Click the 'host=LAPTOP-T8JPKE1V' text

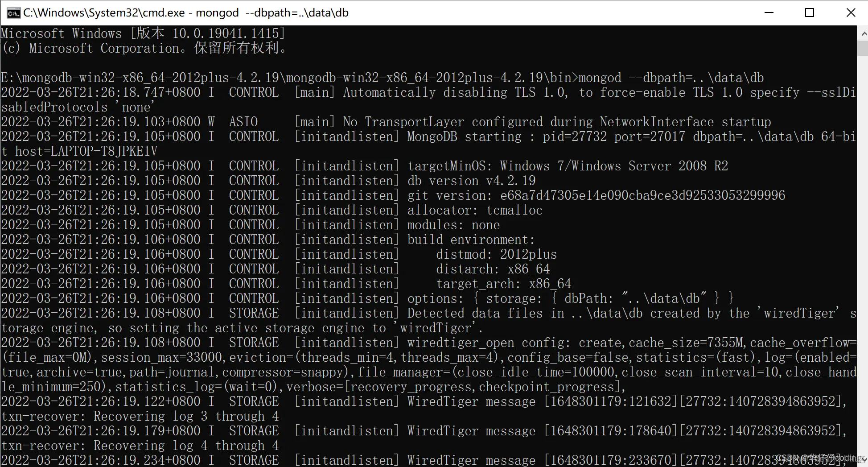86,151
